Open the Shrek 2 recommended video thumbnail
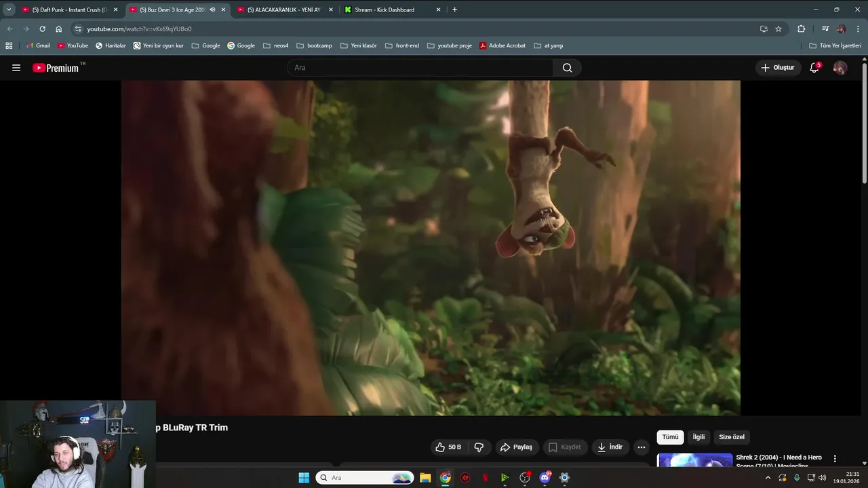Image resolution: width=868 pixels, height=488 pixels. pos(695,460)
